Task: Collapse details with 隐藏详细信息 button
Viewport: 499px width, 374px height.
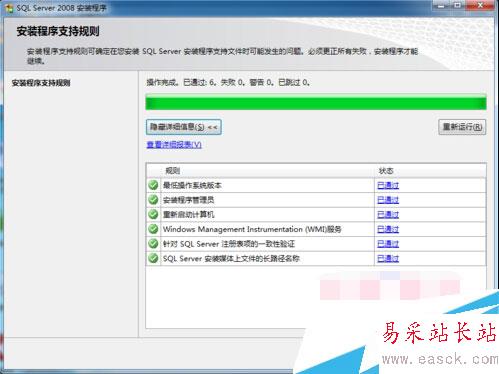Action: [184, 127]
